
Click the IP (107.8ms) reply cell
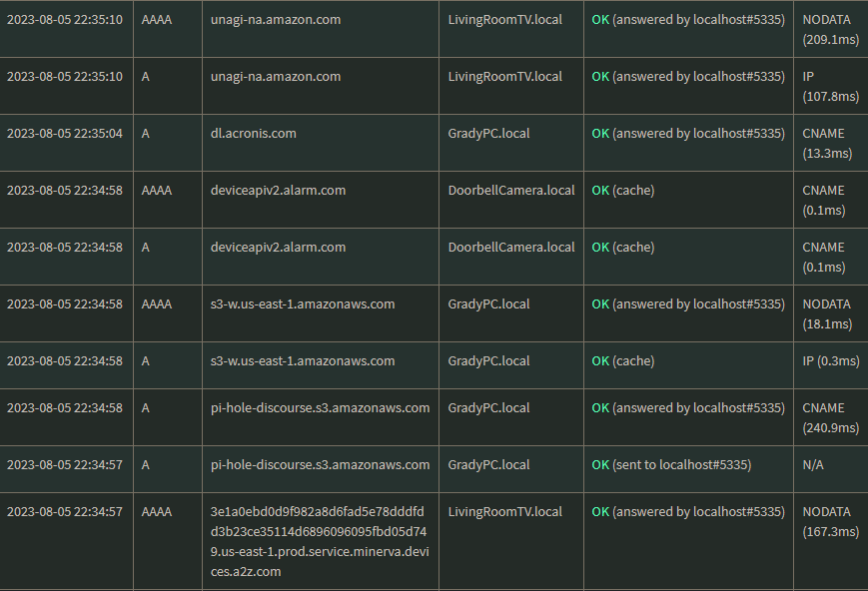coord(830,87)
